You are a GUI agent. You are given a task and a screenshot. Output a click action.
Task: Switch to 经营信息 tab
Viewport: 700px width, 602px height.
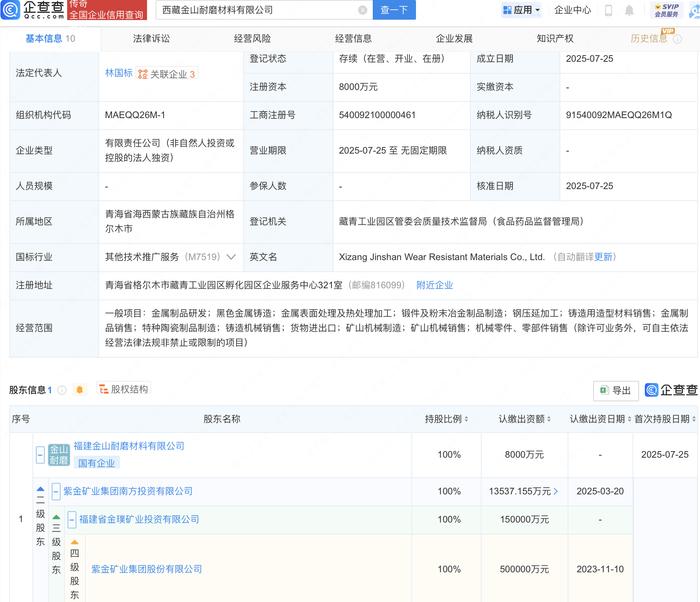click(x=353, y=38)
